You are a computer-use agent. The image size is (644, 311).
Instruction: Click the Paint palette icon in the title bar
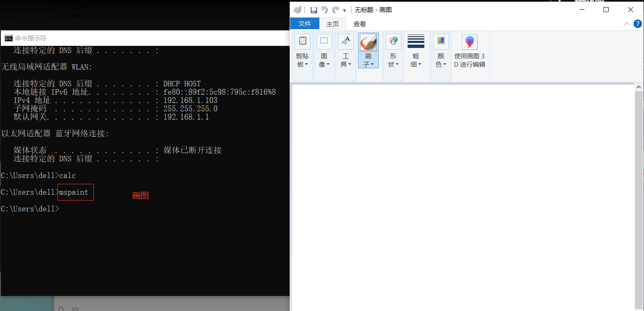[x=297, y=10]
